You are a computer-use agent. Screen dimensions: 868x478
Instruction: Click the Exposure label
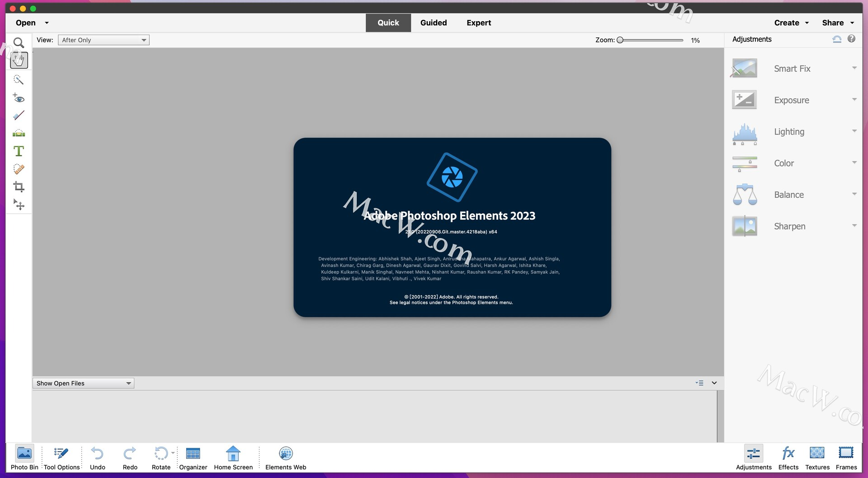pos(792,100)
